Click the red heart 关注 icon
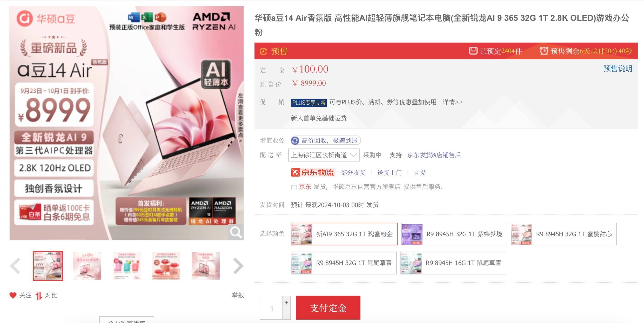The image size is (644, 323). [13, 295]
